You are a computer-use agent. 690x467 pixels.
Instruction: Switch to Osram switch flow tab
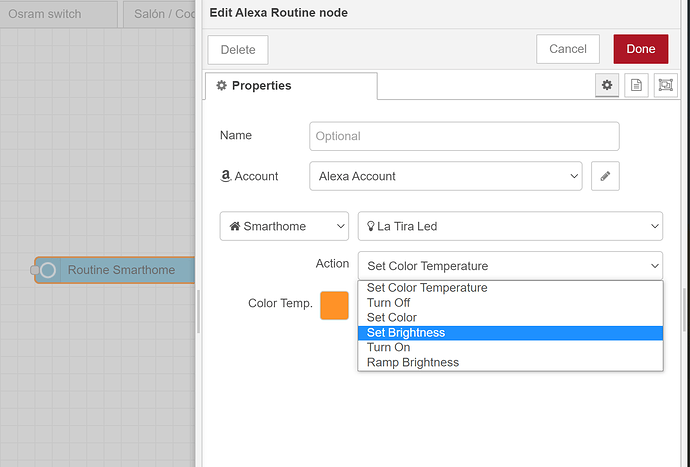point(59,14)
